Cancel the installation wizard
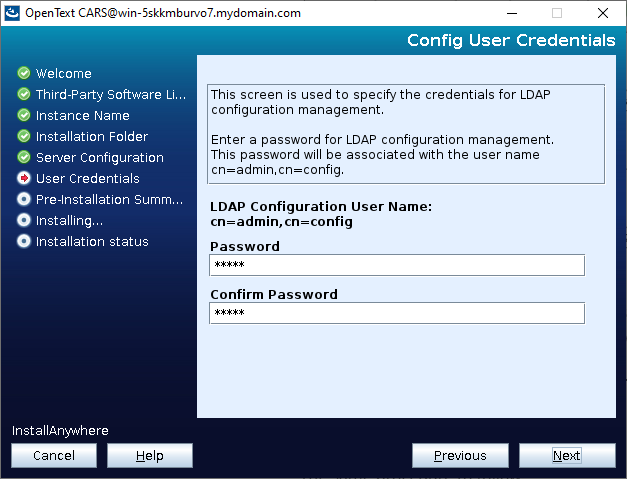This screenshot has width=627, height=479. tap(54, 455)
